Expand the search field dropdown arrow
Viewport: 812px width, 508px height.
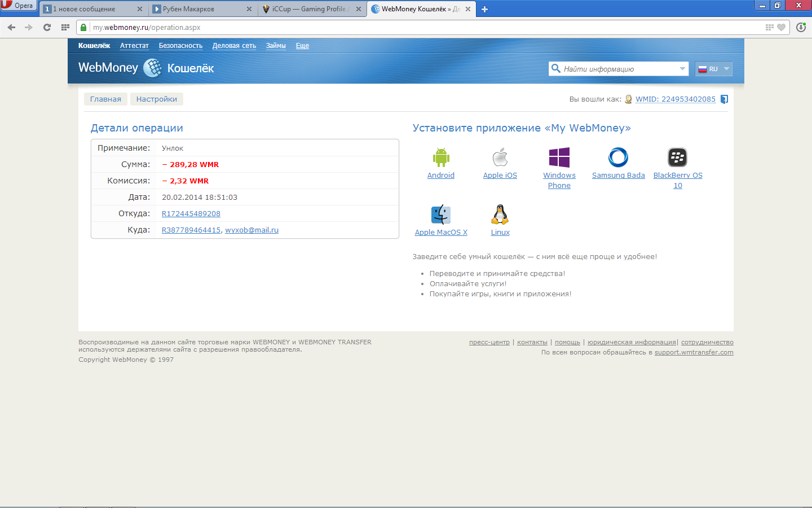682,69
